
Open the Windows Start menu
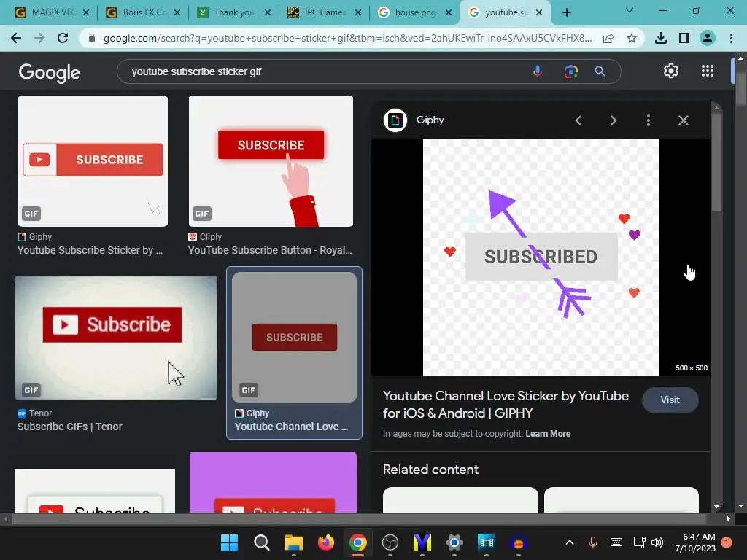(x=229, y=542)
